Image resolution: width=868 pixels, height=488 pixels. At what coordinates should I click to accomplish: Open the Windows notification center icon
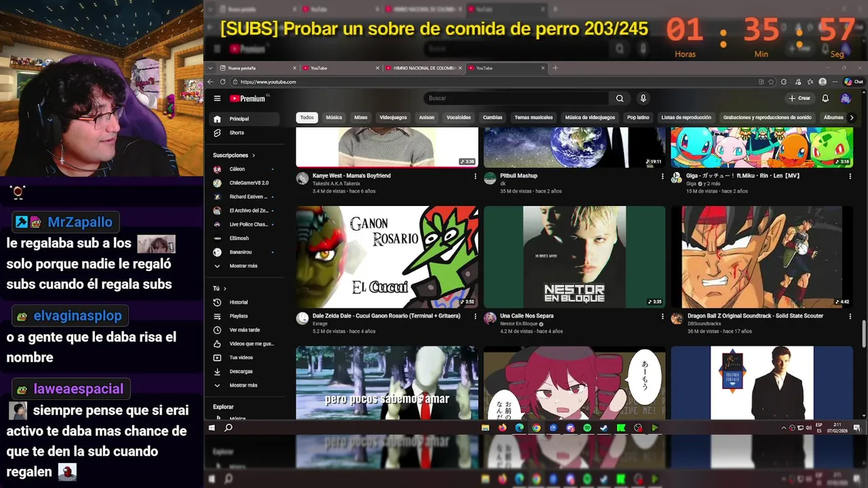(x=857, y=428)
